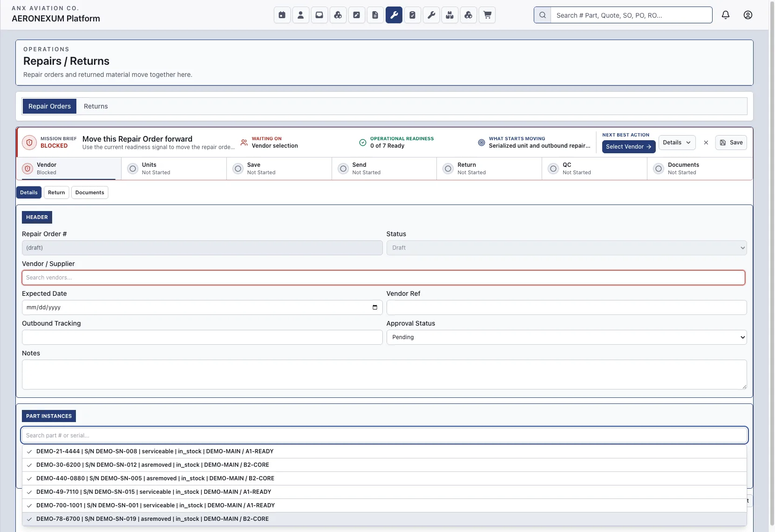The image size is (775, 532).
Task: Click the magnifier icon in the global search
Action: coord(543,15)
